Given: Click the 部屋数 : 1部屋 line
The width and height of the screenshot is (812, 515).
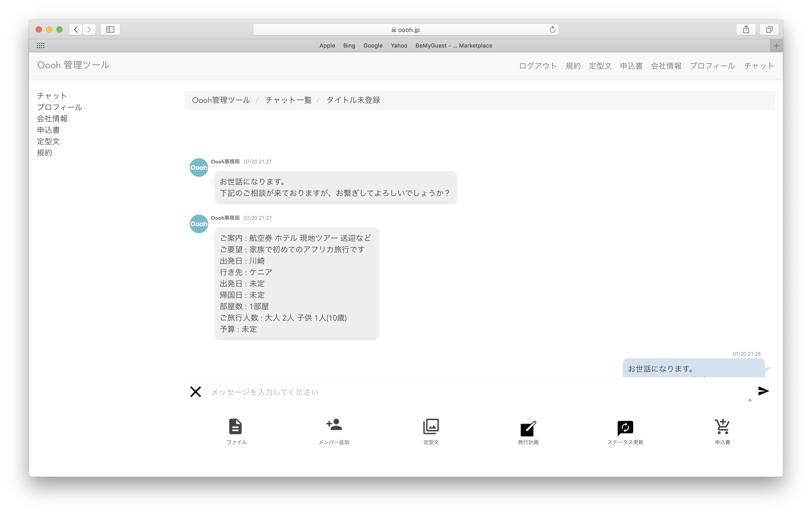Looking at the screenshot, I should click(x=244, y=306).
